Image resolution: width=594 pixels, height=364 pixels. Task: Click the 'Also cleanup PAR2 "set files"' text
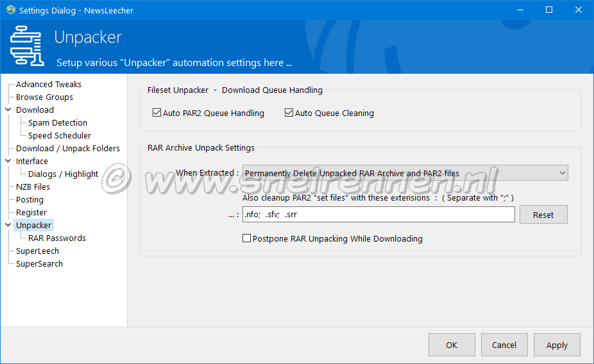pos(378,197)
